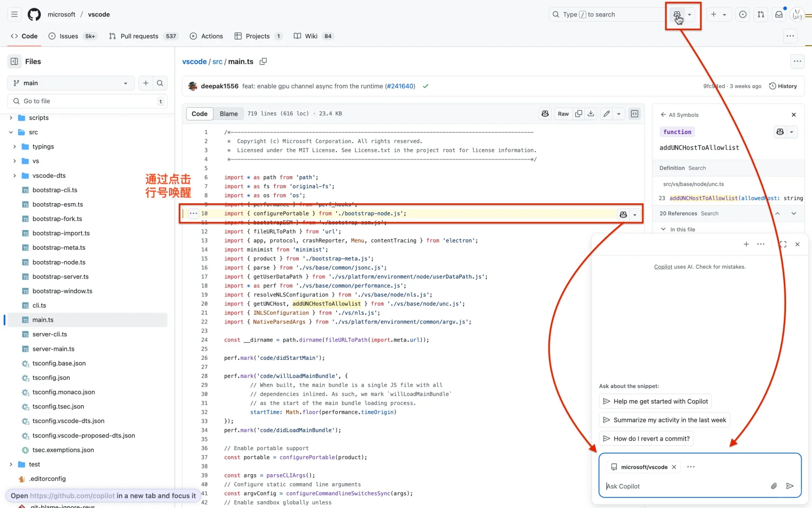Edit main.ts with the pencil icon
The width and height of the screenshot is (812, 508).
click(606, 113)
